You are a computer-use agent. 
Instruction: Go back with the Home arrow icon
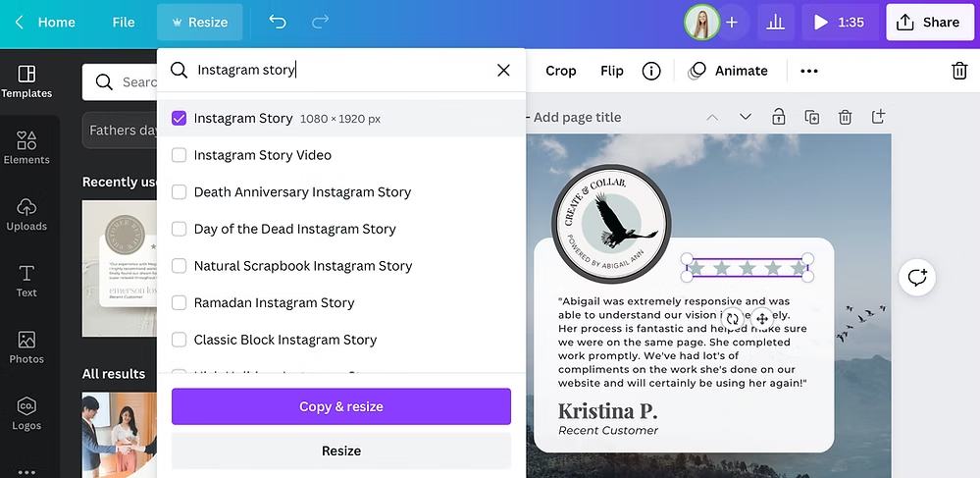tap(20, 23)
